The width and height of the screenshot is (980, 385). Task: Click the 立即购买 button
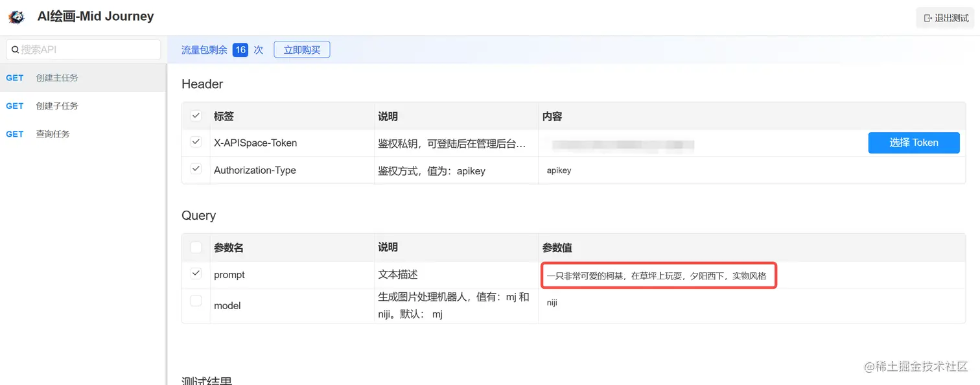(302, 49)
